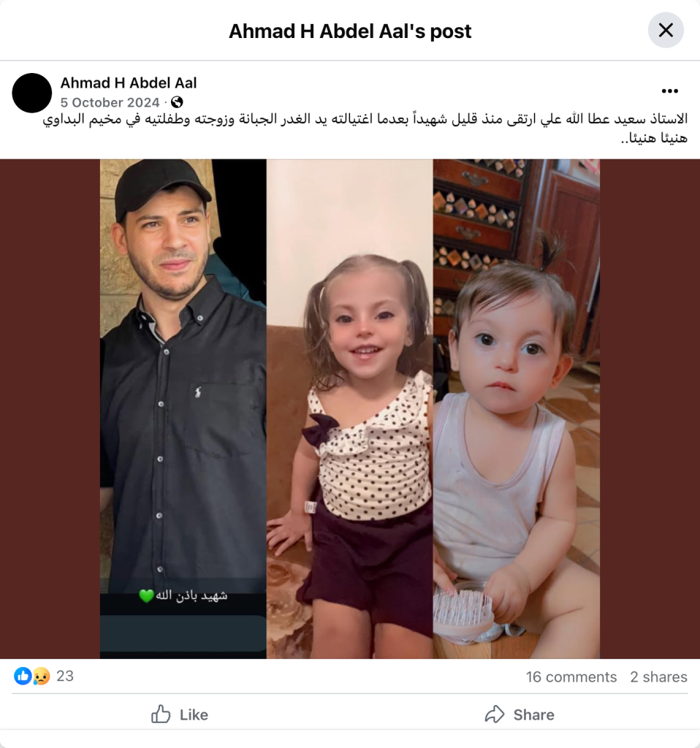Click the black profile avatar circle
Image resolution: width=700 pixels, height=748 pixels.
pyautogui.click(x=32, y=93)
